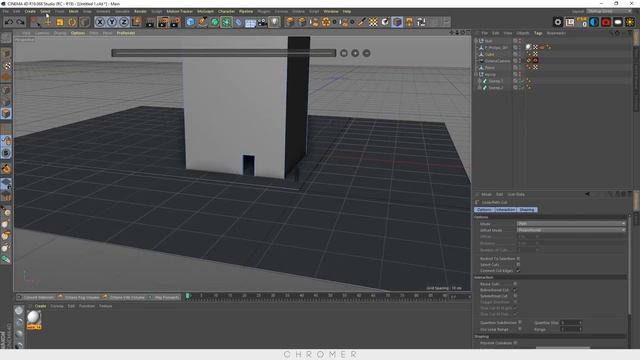Add a Light object icon

[275, 22]
